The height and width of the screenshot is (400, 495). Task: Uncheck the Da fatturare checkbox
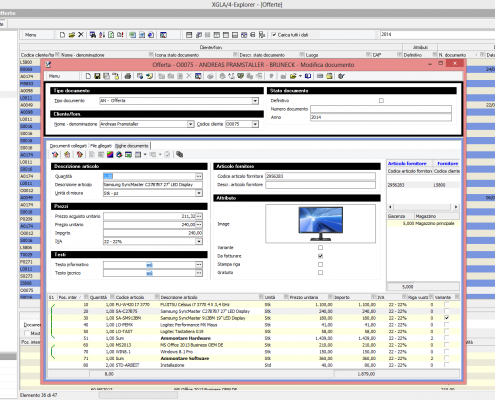click(x=320, y=256)
